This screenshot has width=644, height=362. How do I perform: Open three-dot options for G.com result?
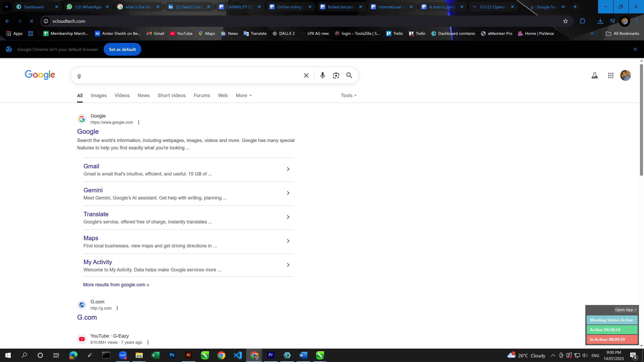pyautogui.click(x=117, y=308)
